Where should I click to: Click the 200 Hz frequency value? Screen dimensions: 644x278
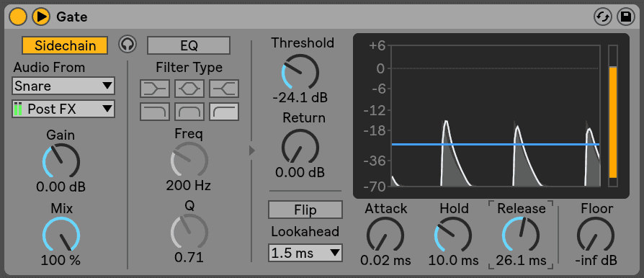189,186
